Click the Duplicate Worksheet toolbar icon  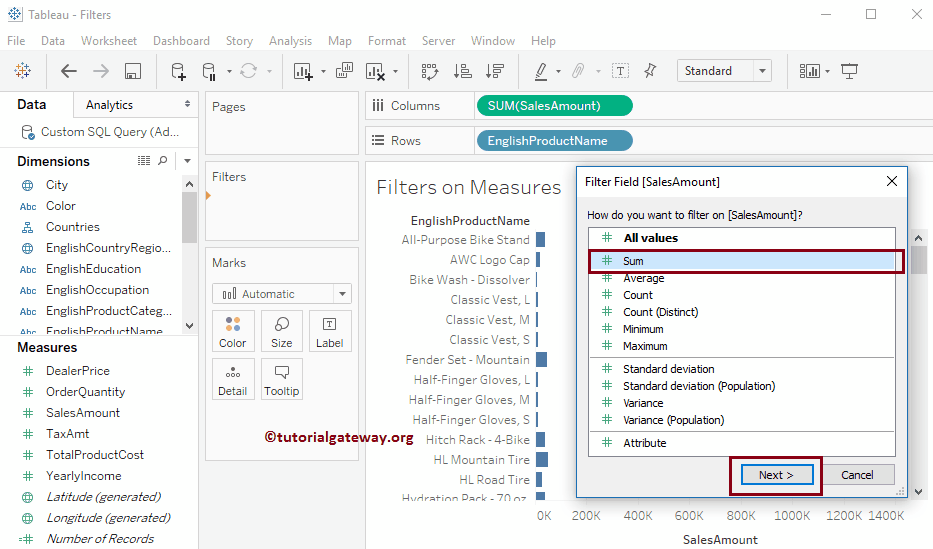[344, 71]
